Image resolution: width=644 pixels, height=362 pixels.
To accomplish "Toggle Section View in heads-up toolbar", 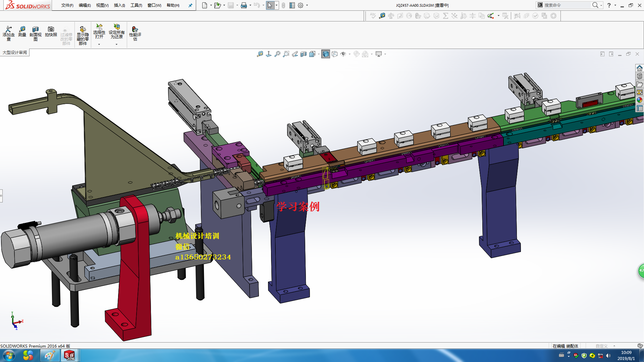I will click(x=304, y=54).
